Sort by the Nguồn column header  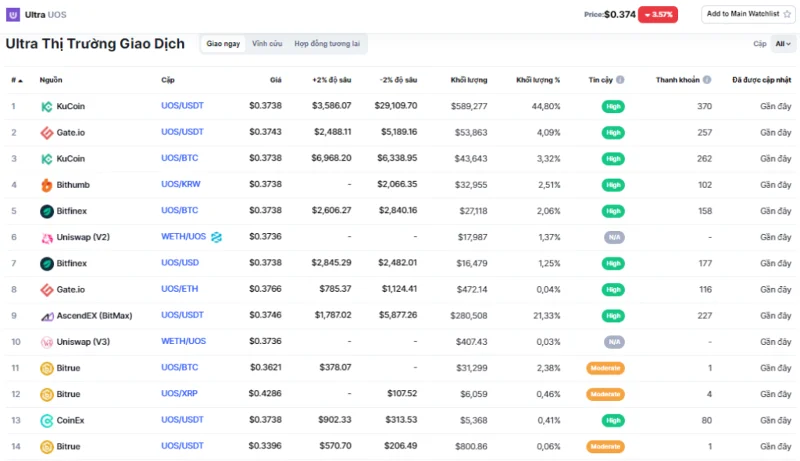coord(51,80)
